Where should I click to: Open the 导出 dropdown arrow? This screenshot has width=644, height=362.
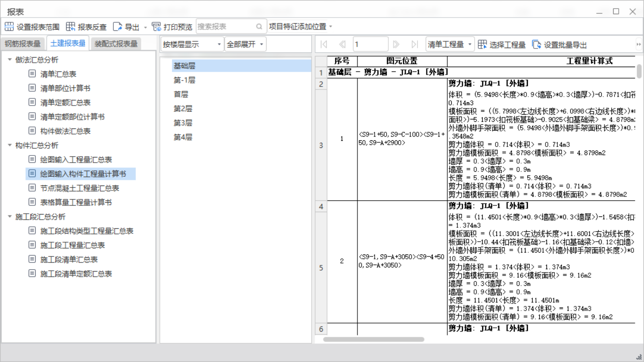[x=146, y=27]
